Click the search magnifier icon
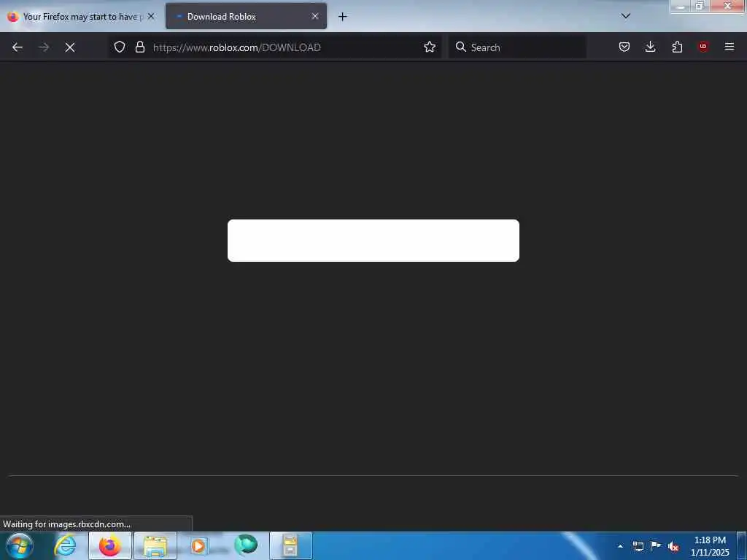The image size is (747, 560). coord(461,47)
